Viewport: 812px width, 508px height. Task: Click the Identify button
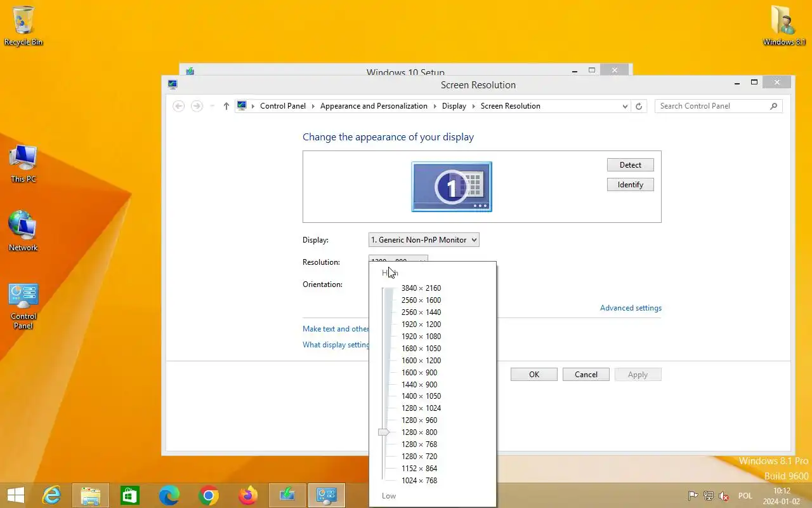point(631,185)
